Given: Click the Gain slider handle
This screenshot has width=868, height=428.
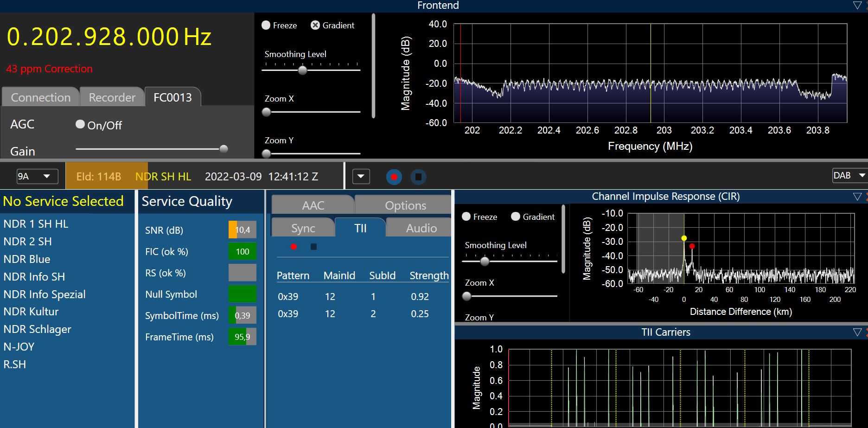Looking at the screenshot, I should [x=223, y=149].
